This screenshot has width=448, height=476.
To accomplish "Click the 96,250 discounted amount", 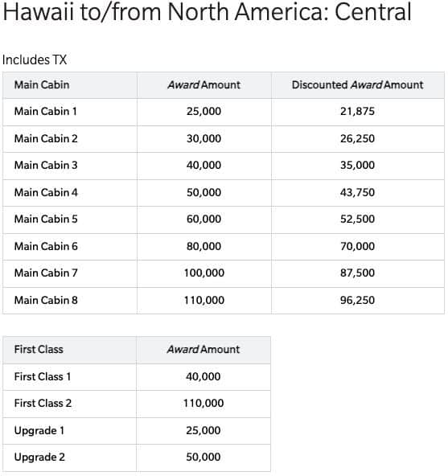I will [357, 300].
